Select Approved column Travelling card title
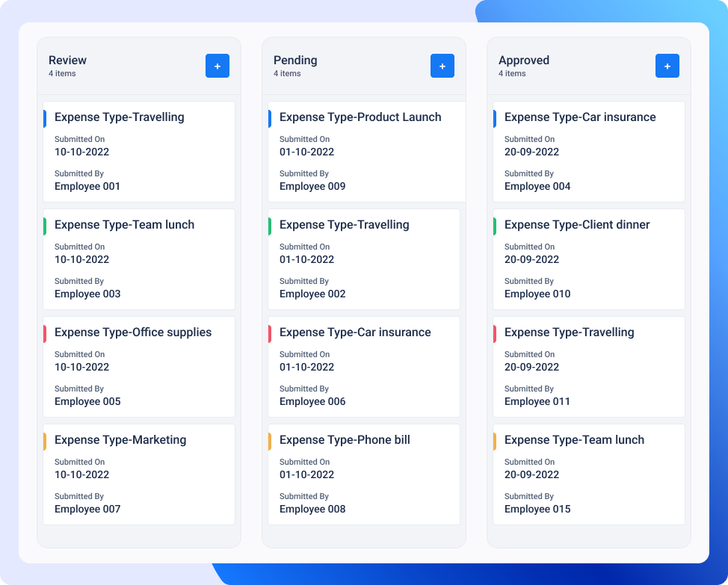The width and height of the screenshot is (728, 585). point(570,332)
